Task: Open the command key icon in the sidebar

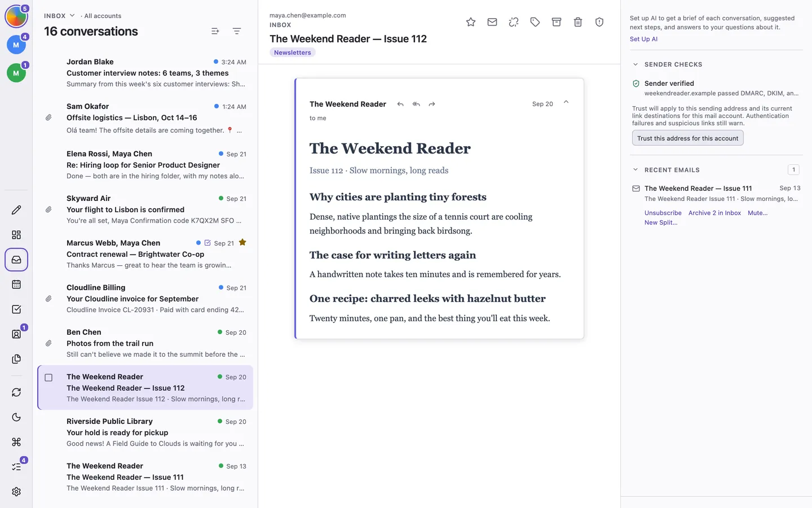Action: (16, 442)
